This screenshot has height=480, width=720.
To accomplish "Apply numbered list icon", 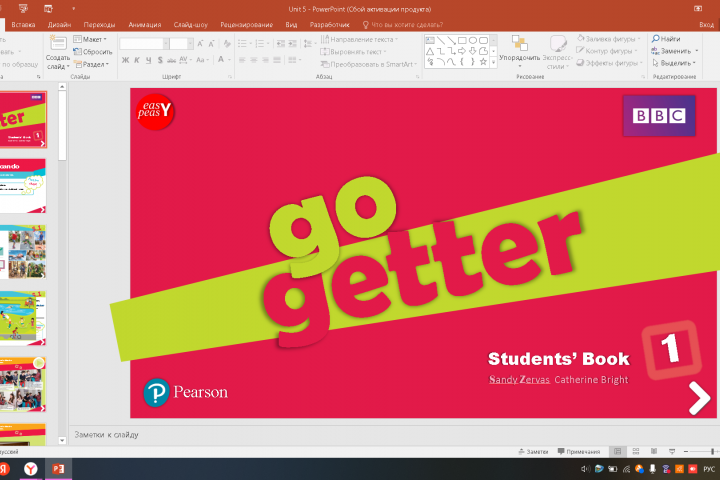I will pyautogui.click(x=261, y=44).
